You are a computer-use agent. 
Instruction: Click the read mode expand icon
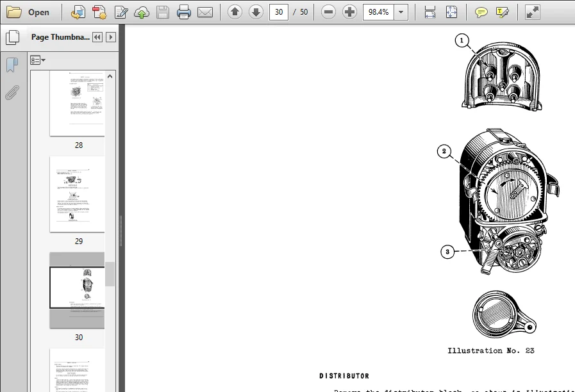click(x=532, y=12)
